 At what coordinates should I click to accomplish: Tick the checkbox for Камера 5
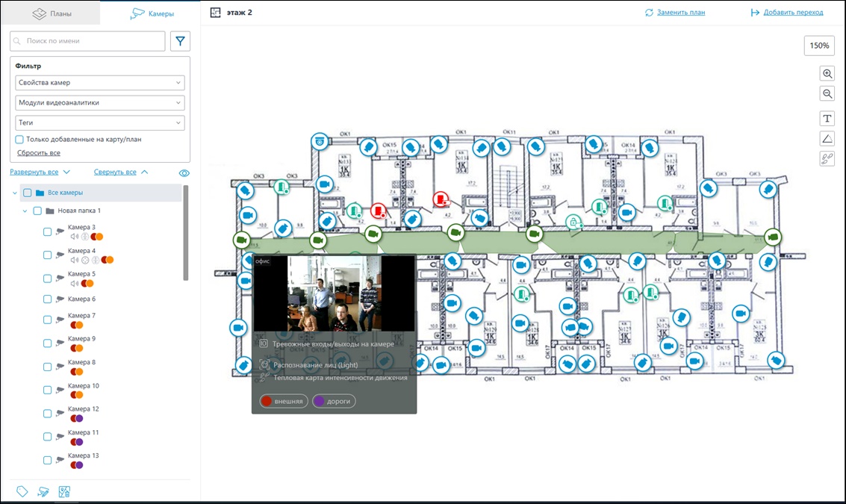[47, 279]
